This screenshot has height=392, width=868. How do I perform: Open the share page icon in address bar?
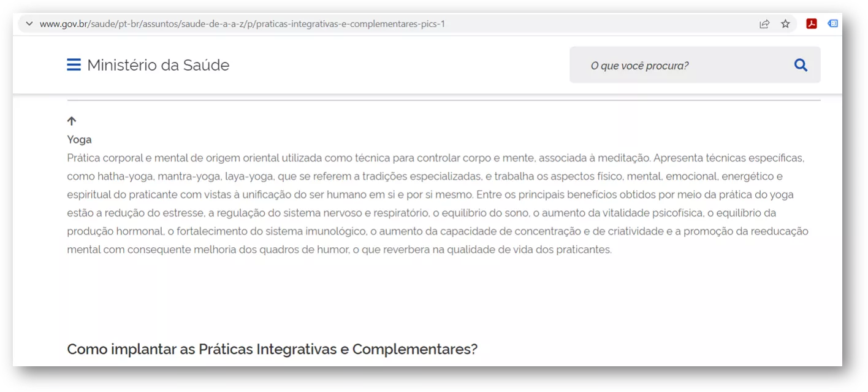(x=764, y=24)
